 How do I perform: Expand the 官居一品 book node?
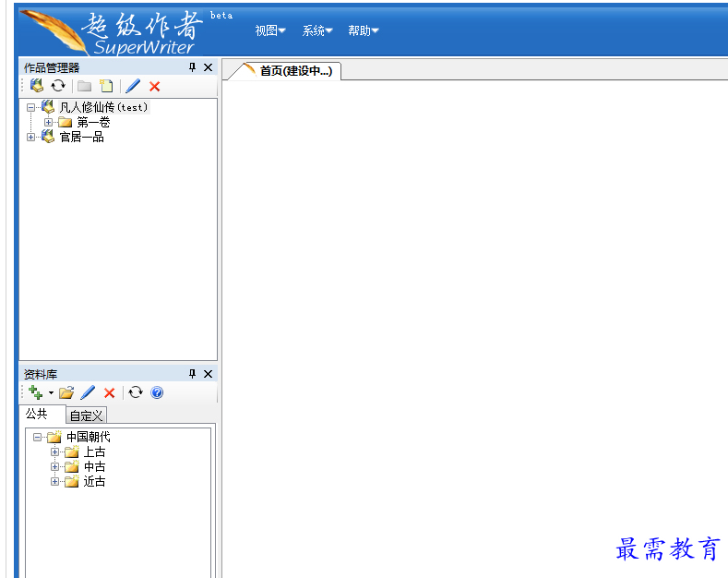tap(30, 137)
